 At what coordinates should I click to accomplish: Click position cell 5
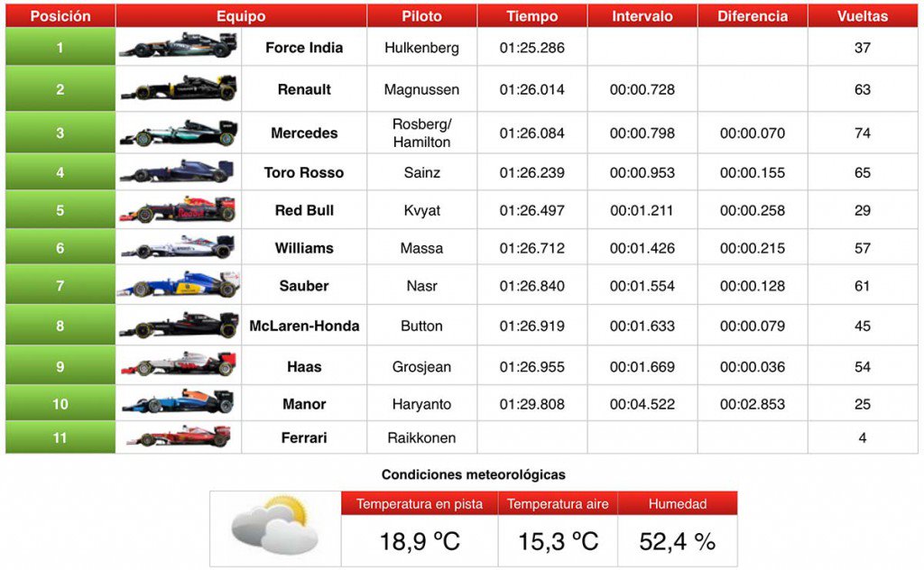coord(60,209)
